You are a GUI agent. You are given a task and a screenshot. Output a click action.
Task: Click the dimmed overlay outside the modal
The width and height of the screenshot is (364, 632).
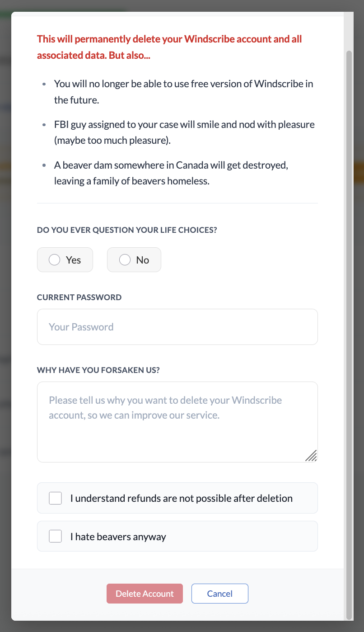(5, 316)
